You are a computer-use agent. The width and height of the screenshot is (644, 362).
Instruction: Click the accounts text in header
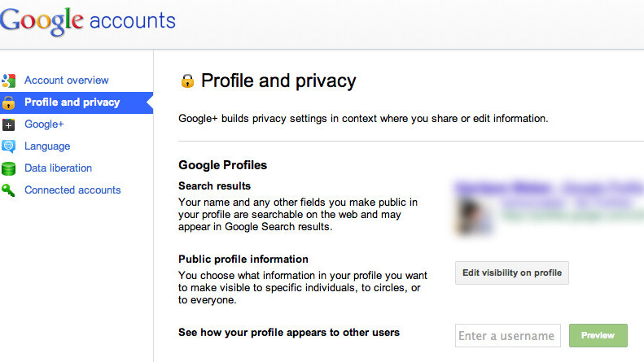coord(132,20)
